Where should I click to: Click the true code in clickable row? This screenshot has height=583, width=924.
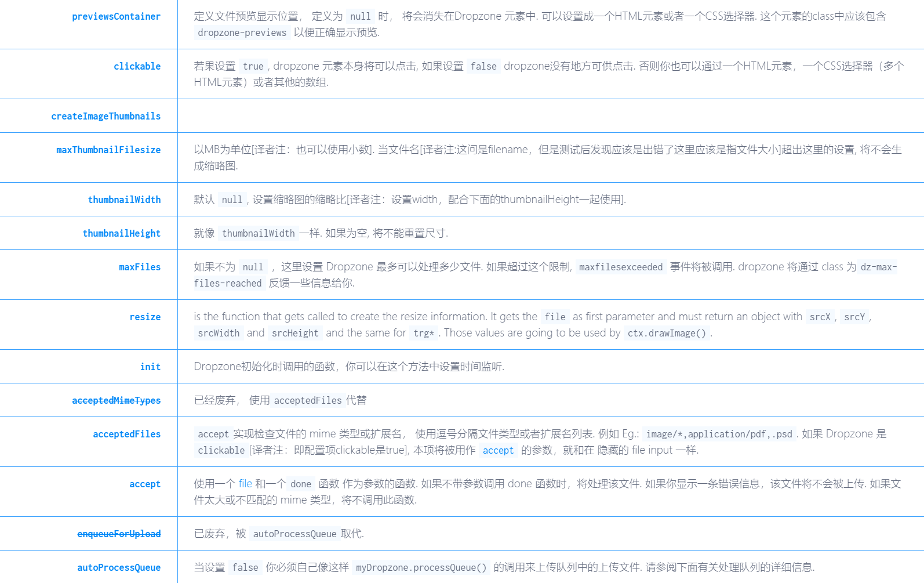pos(253,67)
